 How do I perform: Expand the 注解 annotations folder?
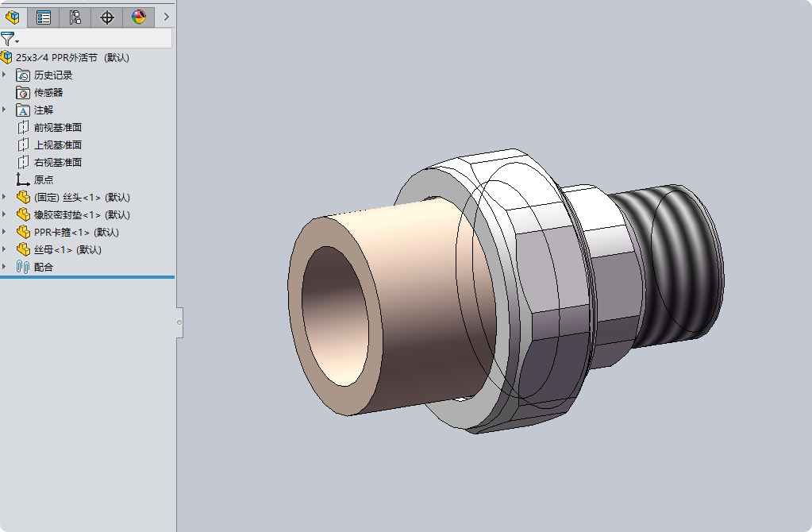click(4, 110)
